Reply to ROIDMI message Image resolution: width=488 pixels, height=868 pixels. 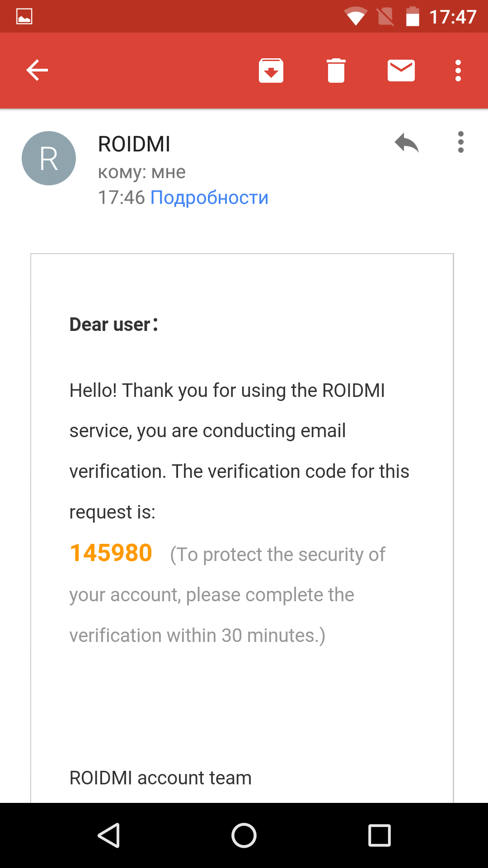(407, 143)
